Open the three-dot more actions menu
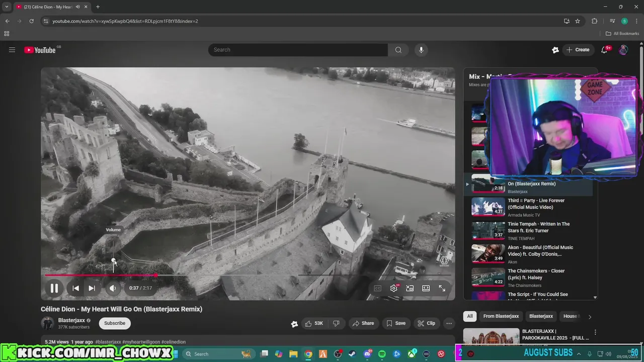Viewport: 644px width, 362px height. pyautogui.click(x=449, y=323)
